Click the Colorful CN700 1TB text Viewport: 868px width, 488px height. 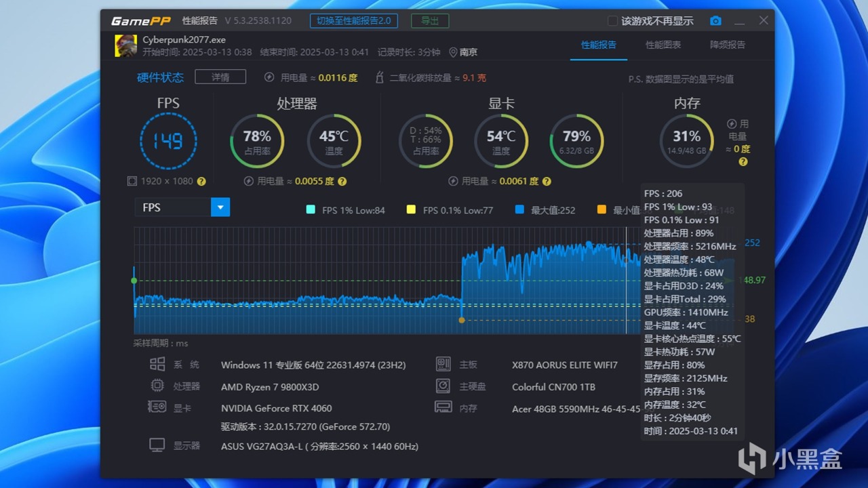coord(553,387)
